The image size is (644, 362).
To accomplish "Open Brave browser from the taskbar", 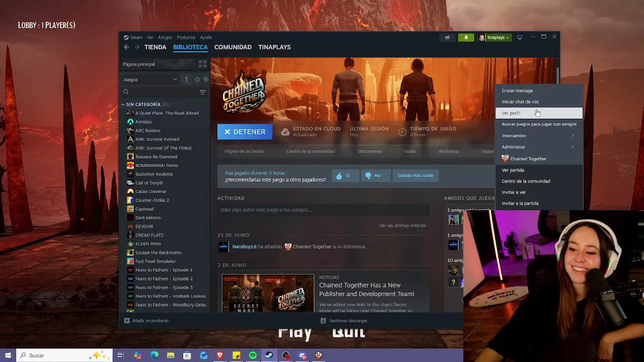I will click(x=220, y=355).
